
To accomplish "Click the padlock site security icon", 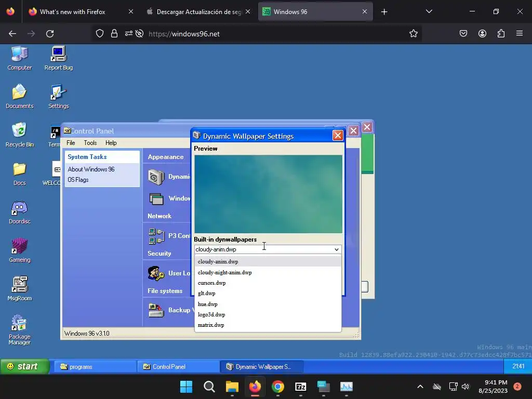I will click(114, 34).
